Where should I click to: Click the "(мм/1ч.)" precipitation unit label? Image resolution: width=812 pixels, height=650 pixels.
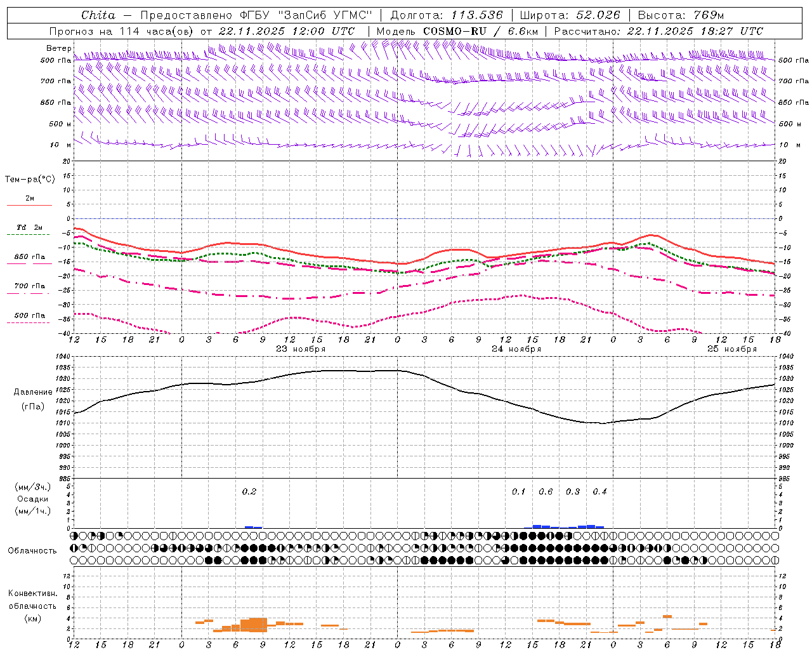(33, 511)
